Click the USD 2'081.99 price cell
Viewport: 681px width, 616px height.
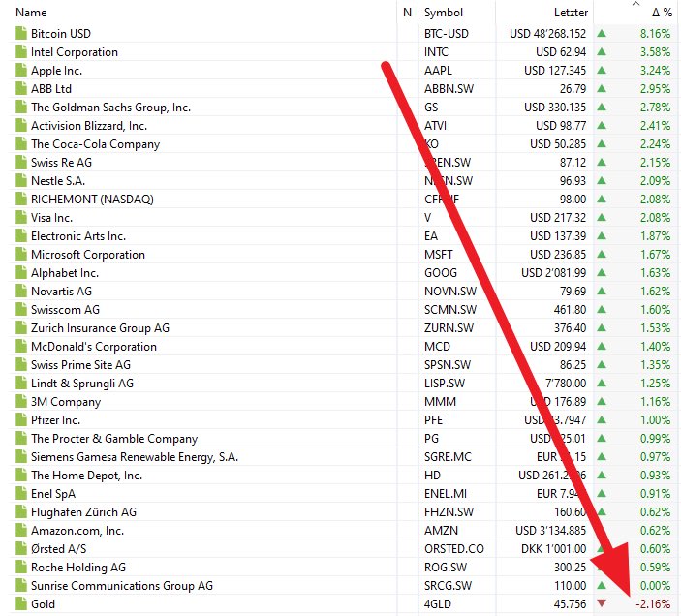554,272
